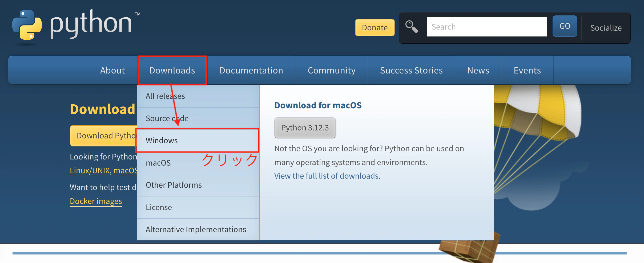Select Alternative Implementations in Downloads dropdown
Viewport: 644px width, 263px height.
coord(198,229)
